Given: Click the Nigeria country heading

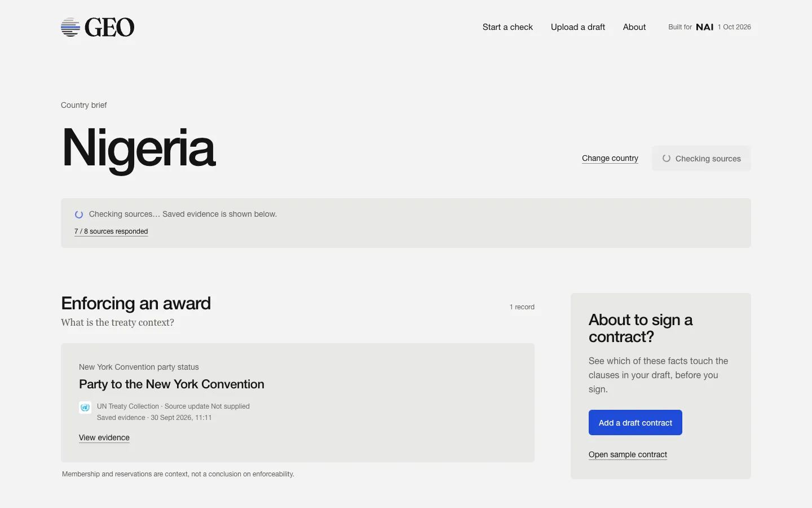Looking at the screenshot, I should [139, 148].
